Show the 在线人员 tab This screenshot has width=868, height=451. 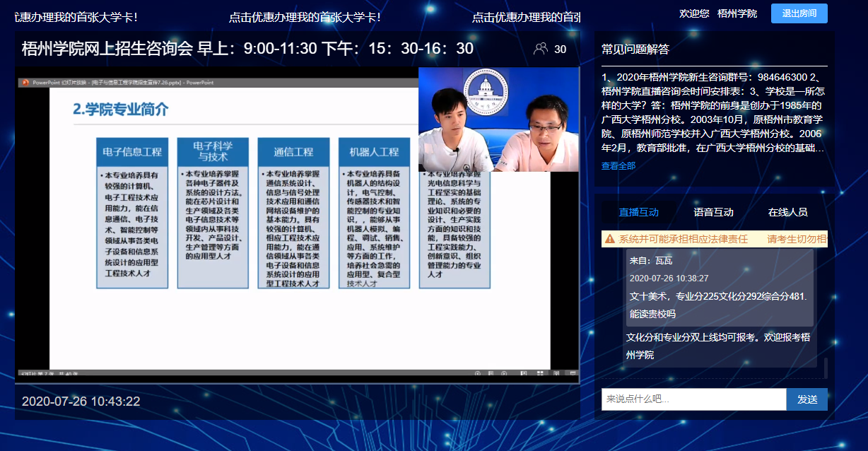(787, 212)
